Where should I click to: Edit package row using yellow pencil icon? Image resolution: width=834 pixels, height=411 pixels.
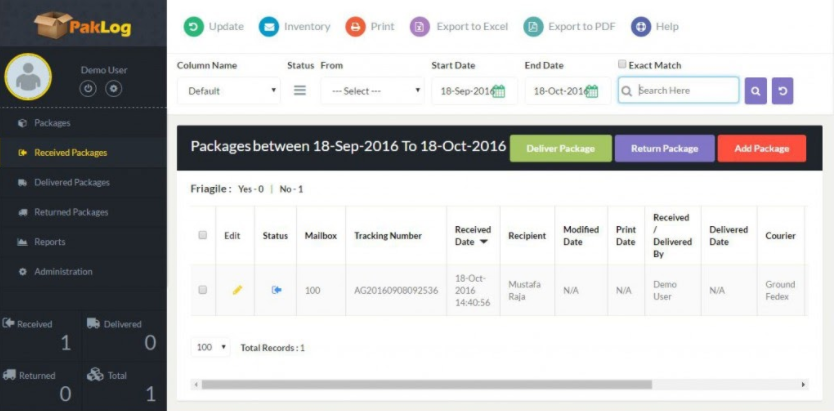point(237,290)
